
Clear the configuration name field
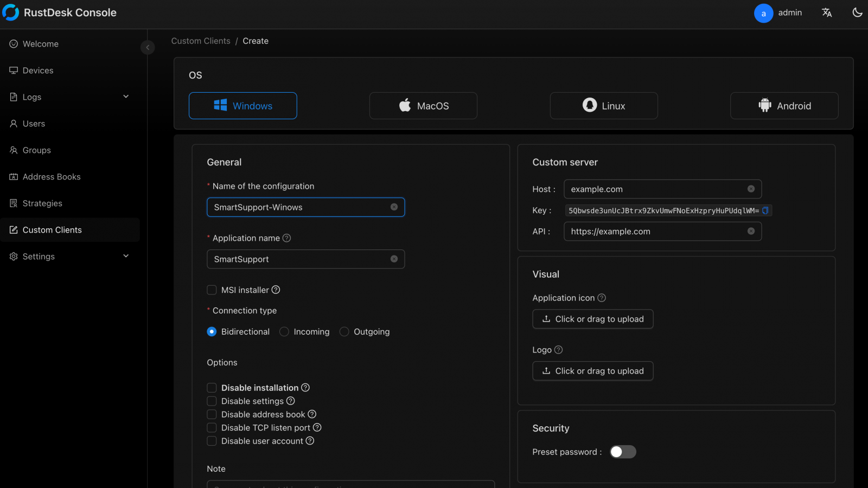pyautogui.click(x=394, y=207)
